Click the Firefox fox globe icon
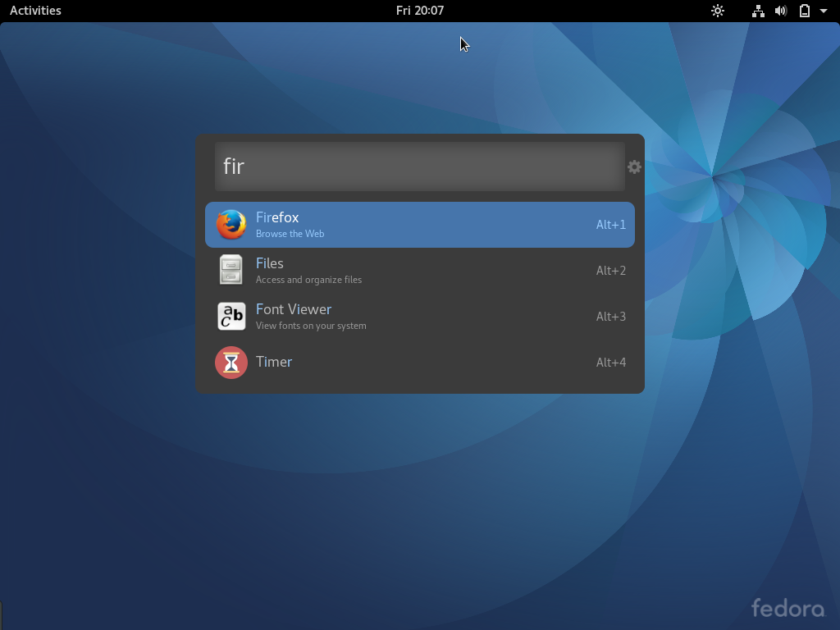This screenshot has width=840, height=630. click(x=231, y=225)
